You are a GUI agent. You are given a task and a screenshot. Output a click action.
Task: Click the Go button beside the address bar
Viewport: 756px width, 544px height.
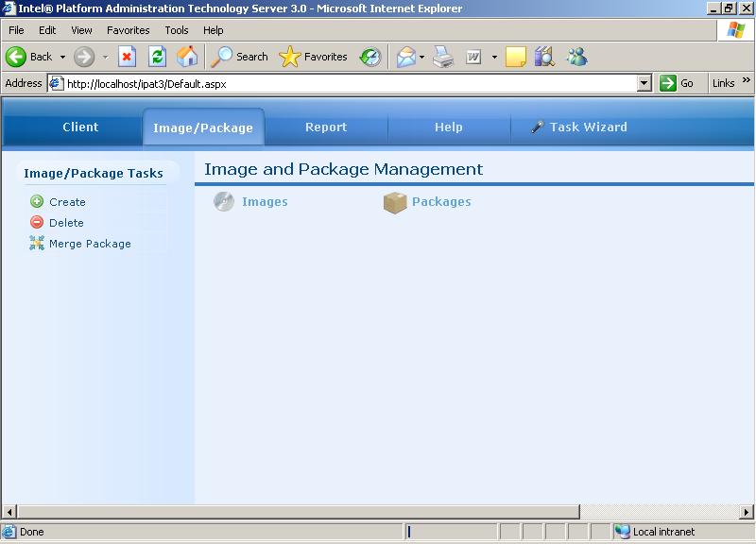(678, 83)
